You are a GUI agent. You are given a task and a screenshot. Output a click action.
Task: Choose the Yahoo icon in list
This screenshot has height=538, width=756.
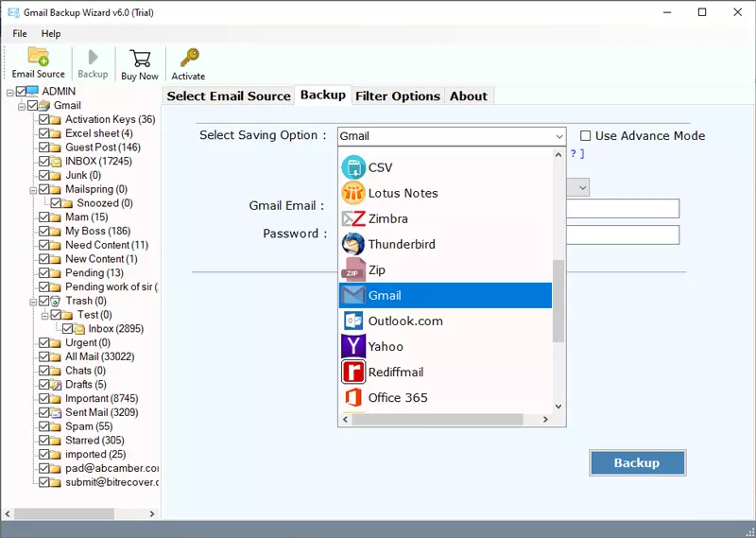(x=353, y=346)
